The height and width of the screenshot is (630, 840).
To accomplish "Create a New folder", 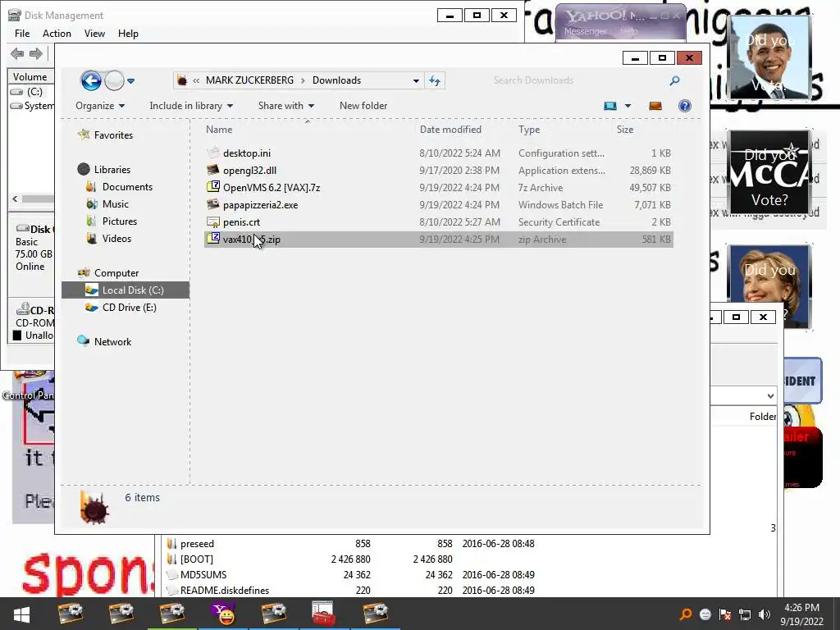I will pos(363,106).
